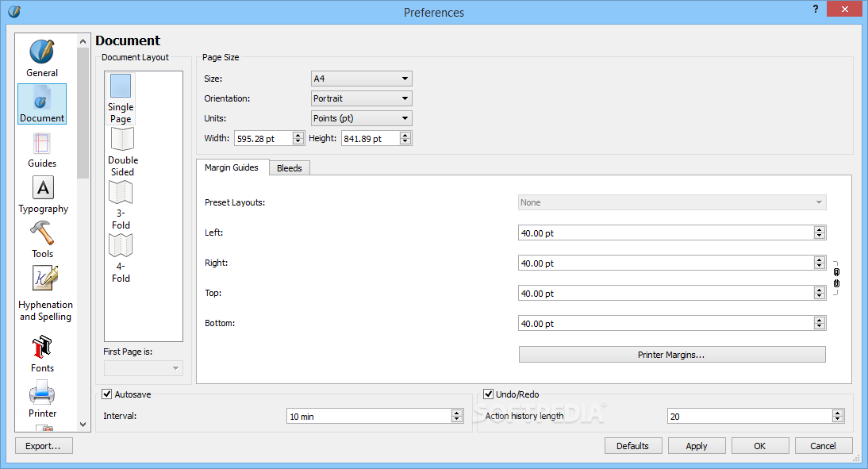Choose the Single Page layout
The image size is (868, 469).
click(121, 98)
